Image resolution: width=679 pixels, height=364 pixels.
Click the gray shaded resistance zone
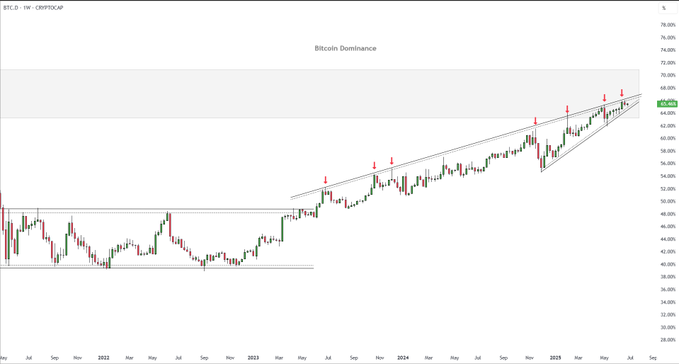(x=319, y=93)
